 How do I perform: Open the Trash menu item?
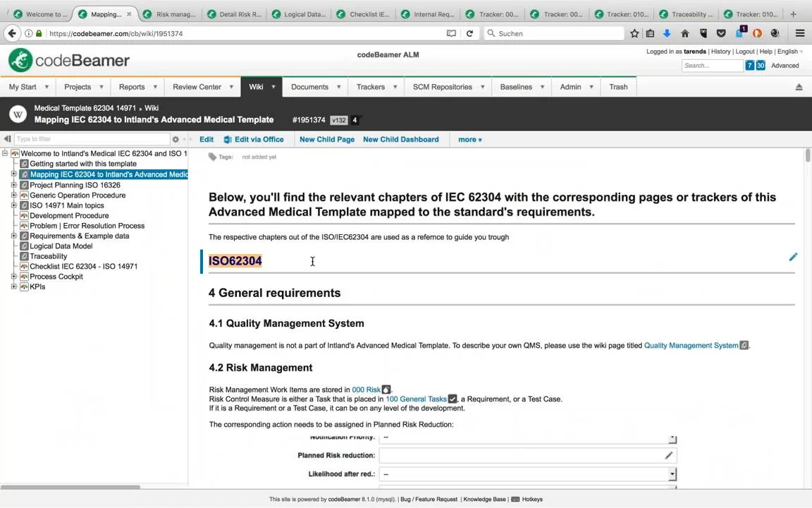(x=618, y=87)
